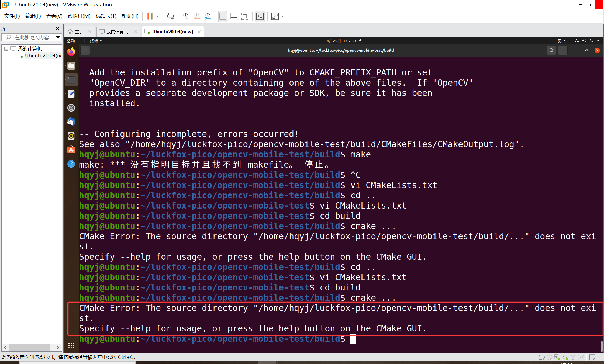The height and width of the screenshot is (364, 604).
Task: Toggle the virtual machine console view
Action: [245, 16]
